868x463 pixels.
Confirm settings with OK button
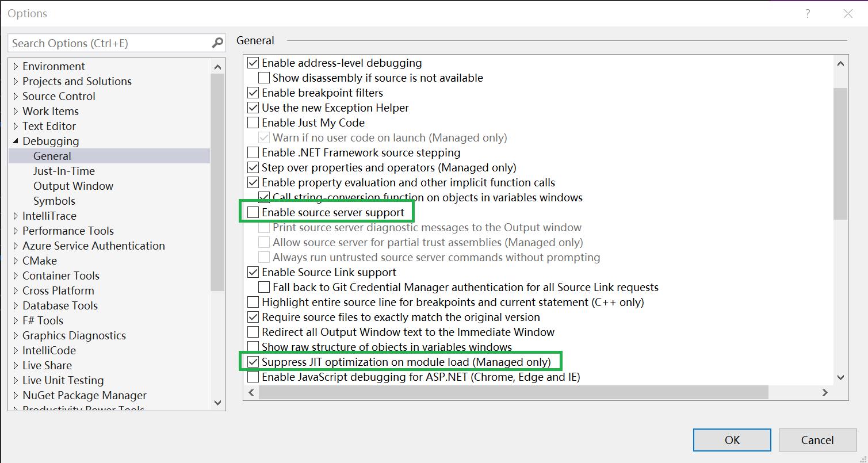(732, 440)
